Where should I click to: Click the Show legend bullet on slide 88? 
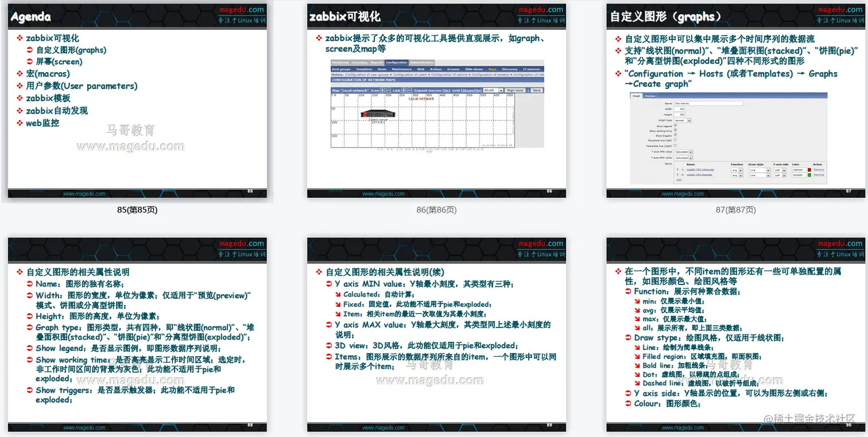tap(128, 348)
